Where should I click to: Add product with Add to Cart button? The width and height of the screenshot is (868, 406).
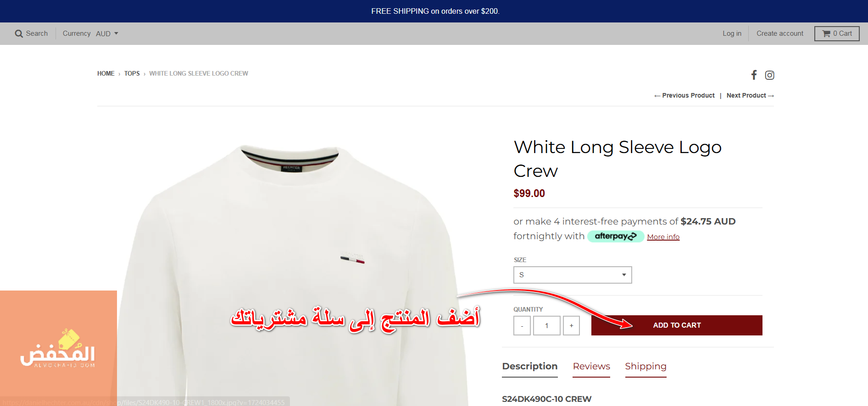point(677,325)
